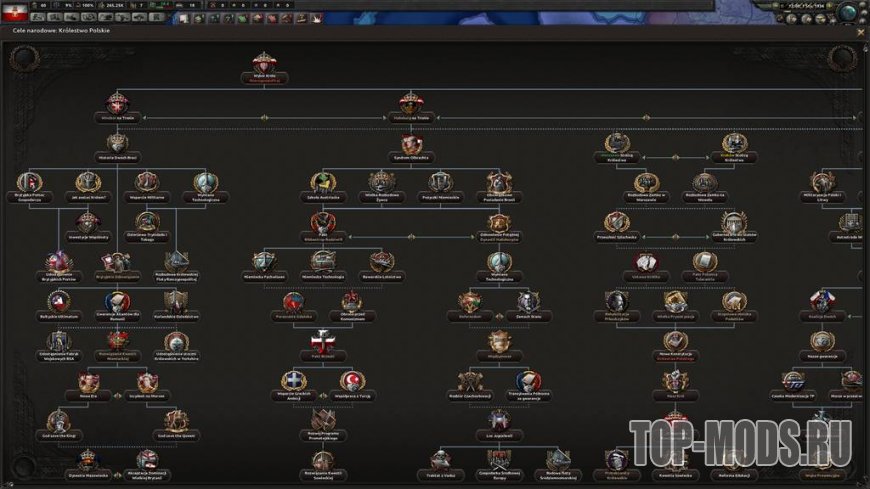Screen dimensions: 870x489
Task: Pick the Zamach Stanu focus
Action: (x=529, y=302)
